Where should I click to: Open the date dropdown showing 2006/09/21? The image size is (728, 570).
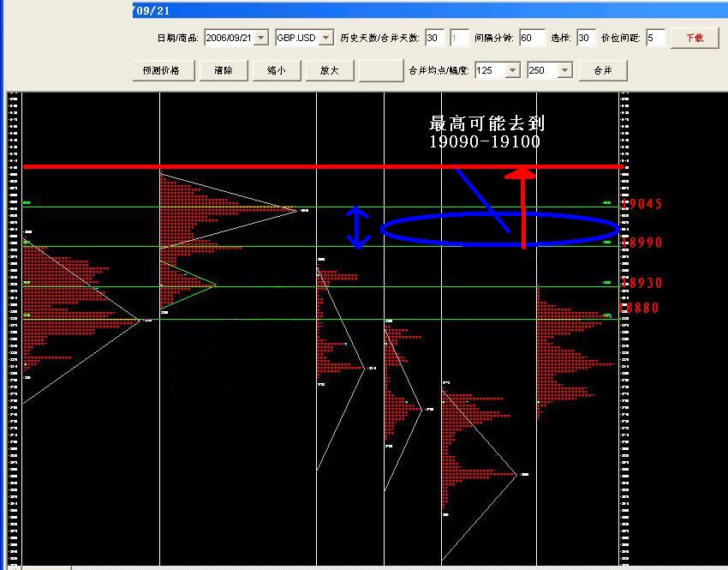tap(261, 38)
